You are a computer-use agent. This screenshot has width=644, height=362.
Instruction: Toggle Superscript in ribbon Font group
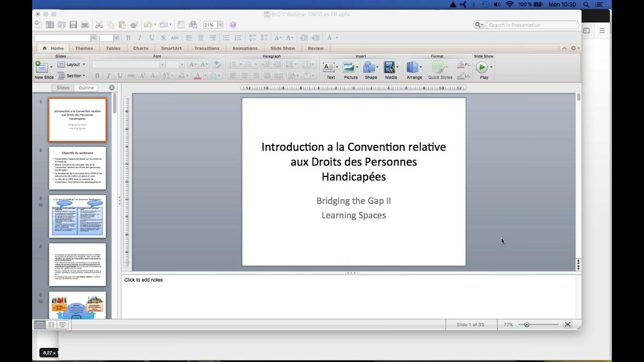point(142,76)
